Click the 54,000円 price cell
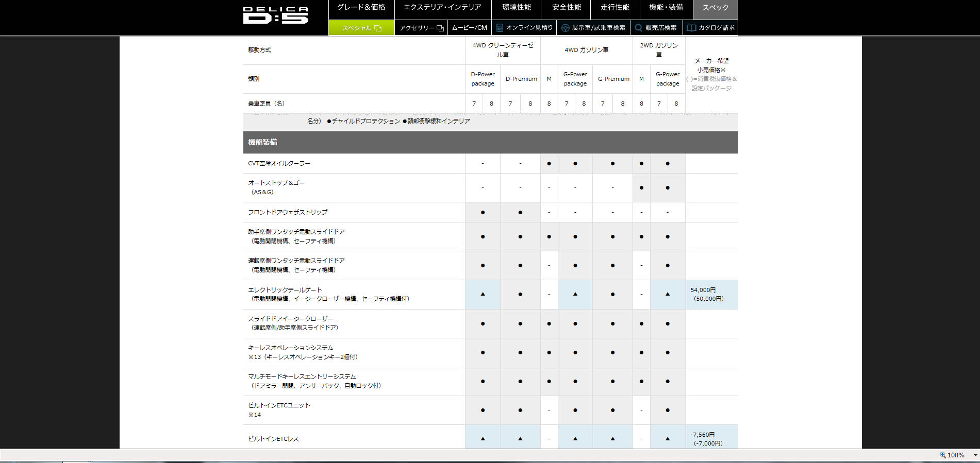 pyautogui.click(x=711, y=295)
